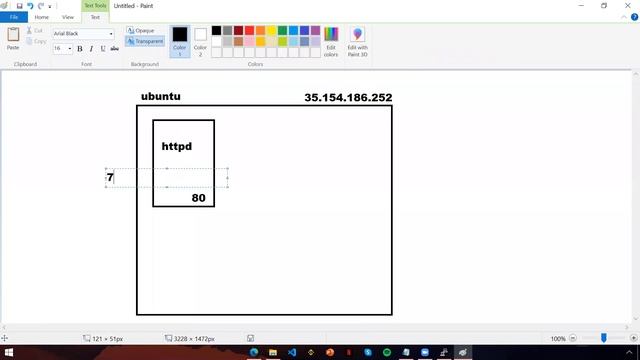Click the Paste clipboard button
This screenshot has width=640, height=360.
point(13,39)
